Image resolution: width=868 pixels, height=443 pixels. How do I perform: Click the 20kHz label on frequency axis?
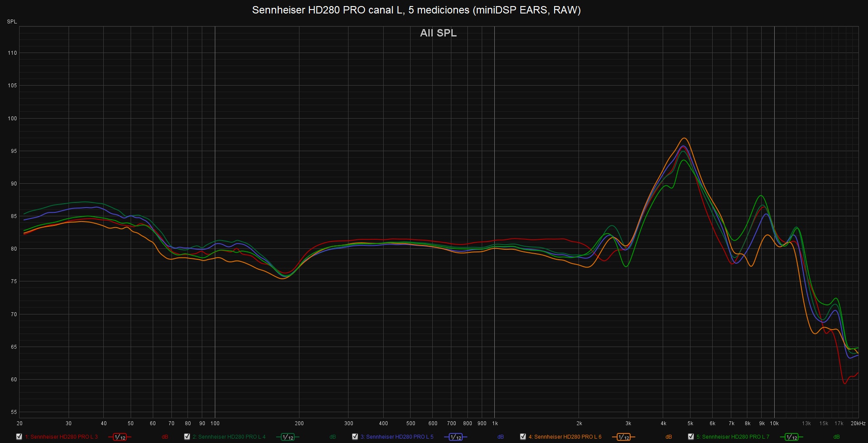(858, 423)
